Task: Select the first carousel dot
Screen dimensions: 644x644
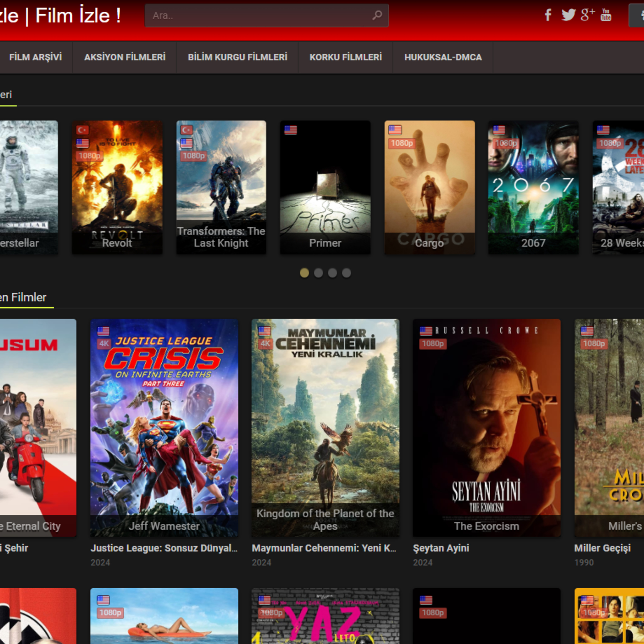Action: [x=304, y=273]
